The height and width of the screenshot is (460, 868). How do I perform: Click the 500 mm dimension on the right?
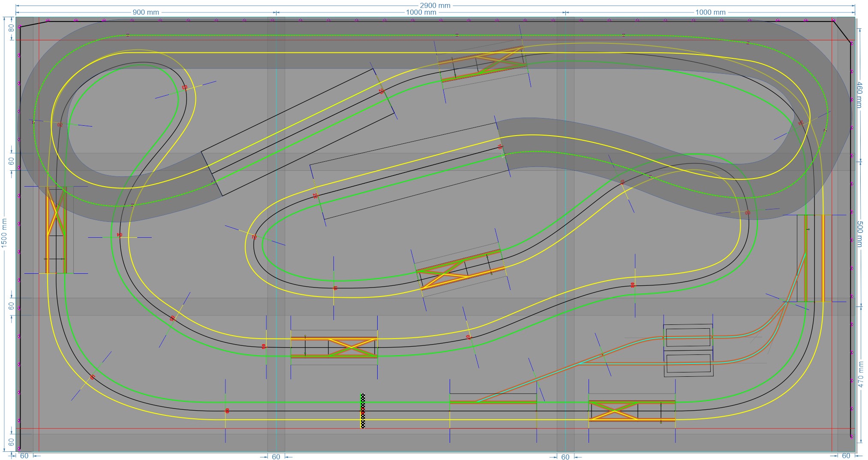click(859, 234)
